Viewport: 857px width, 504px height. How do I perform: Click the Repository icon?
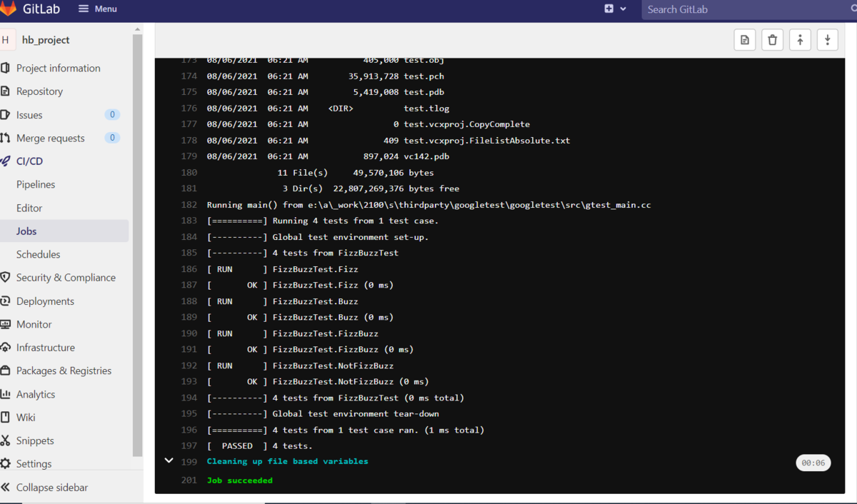click(x=6, y=91)
